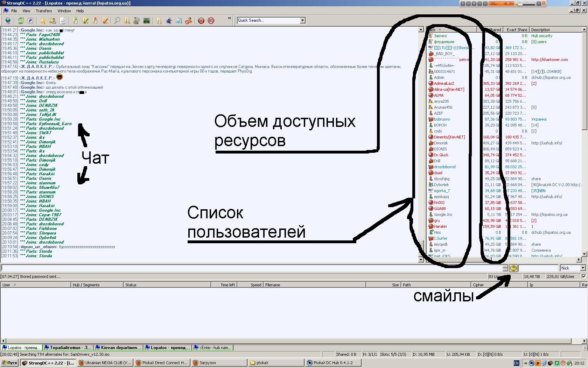Click the red 80 speed limit icon
The height and width of the screenshot is (368, 588).
(211, 21)
